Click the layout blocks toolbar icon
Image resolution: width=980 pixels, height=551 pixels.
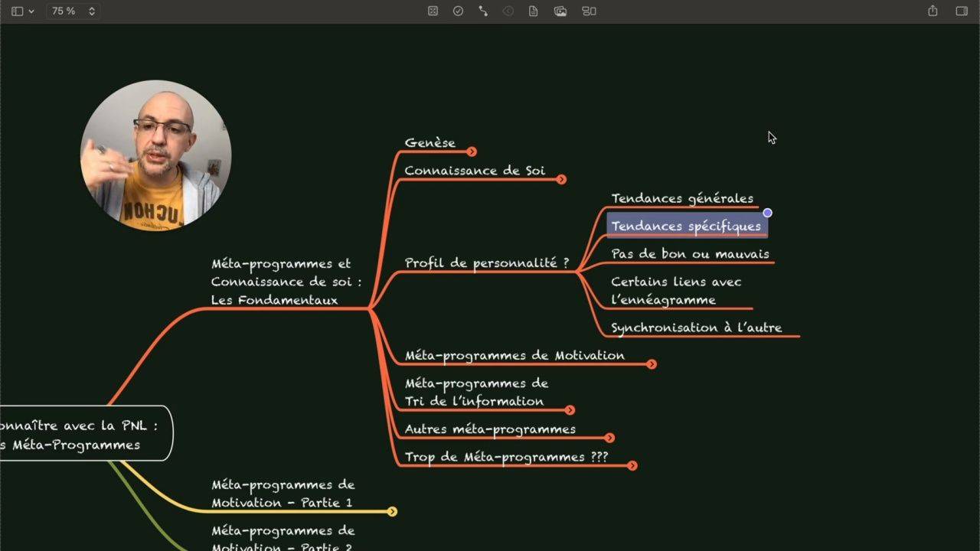pos(589,11)
